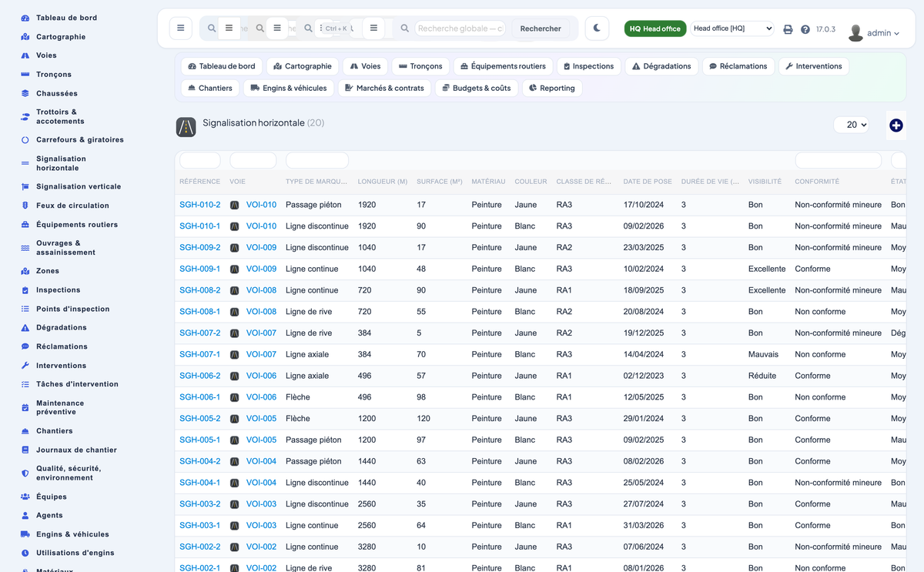Toggle dark mode with the moon button
This screenshot has height=572, width=924.
(597, 28)
